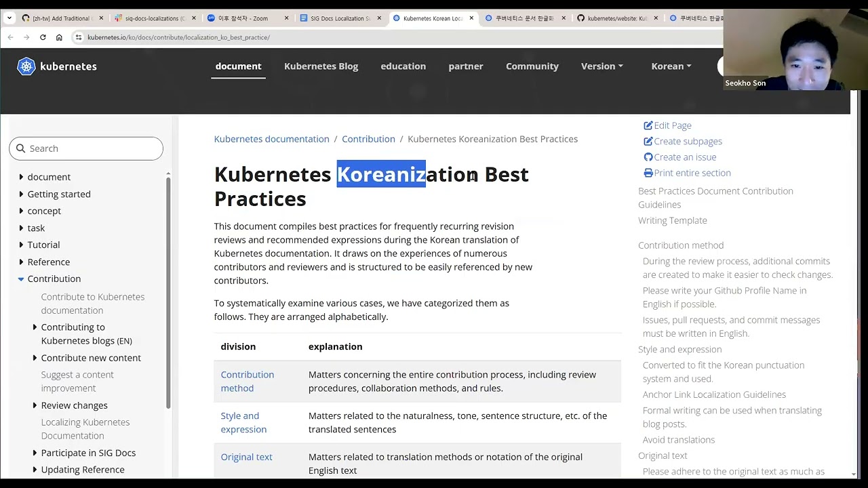Expand the 'Getting started' sidebar section

[21, 194]
